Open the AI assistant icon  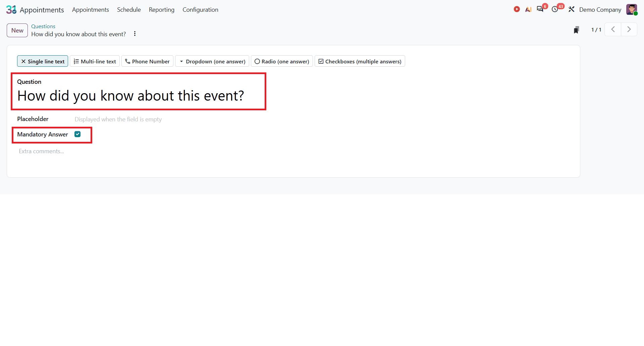coord(528,9)
